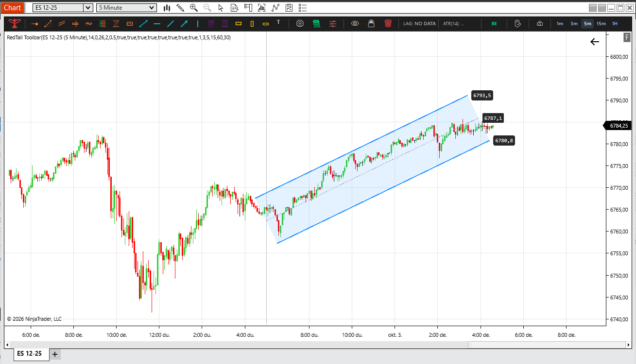Image resolution: width=636 pixels, height=364 pixels.
Task: Switch to the 1H timeframe
Action: [x=615, y=24]
